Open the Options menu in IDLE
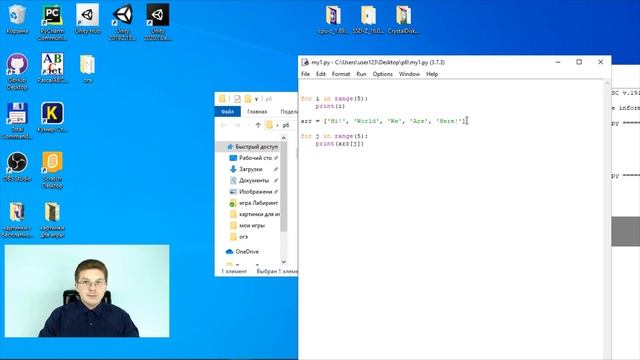 382,74
